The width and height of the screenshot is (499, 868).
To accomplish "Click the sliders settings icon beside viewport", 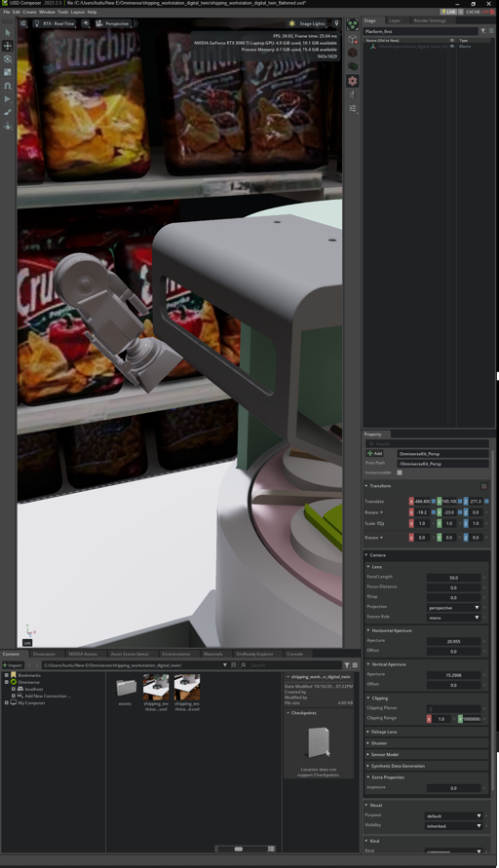I will coord(352,108).
